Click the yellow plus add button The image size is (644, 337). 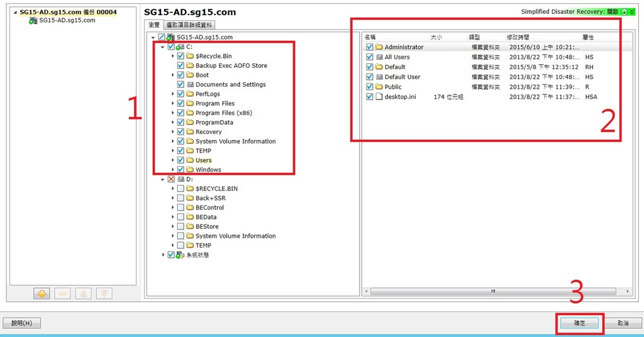[42, 294]
